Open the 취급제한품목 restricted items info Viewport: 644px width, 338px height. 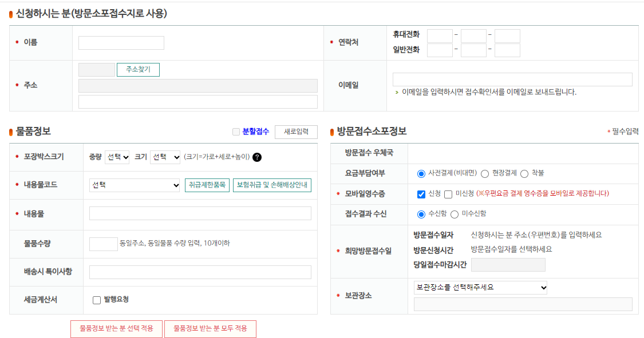point(208,184)
